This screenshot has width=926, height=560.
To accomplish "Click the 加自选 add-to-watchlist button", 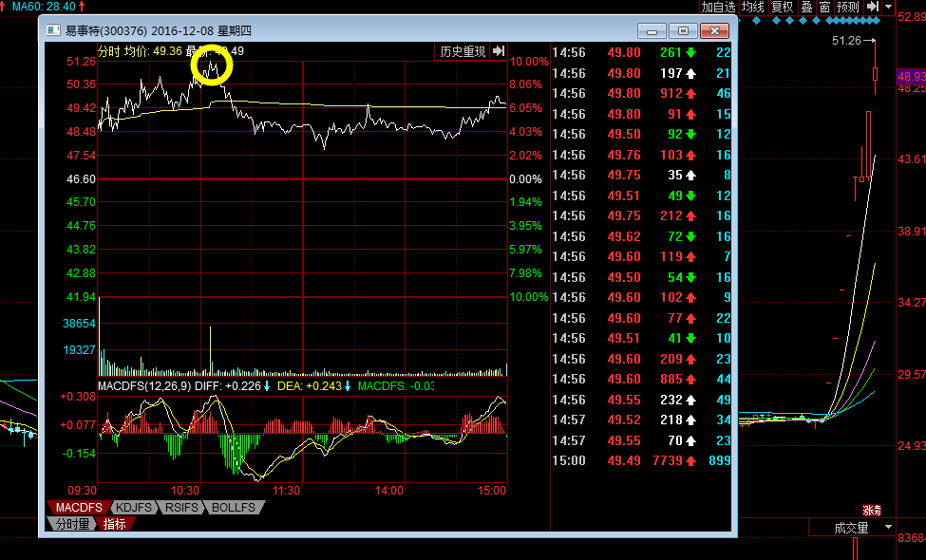I will click(718, 7).
